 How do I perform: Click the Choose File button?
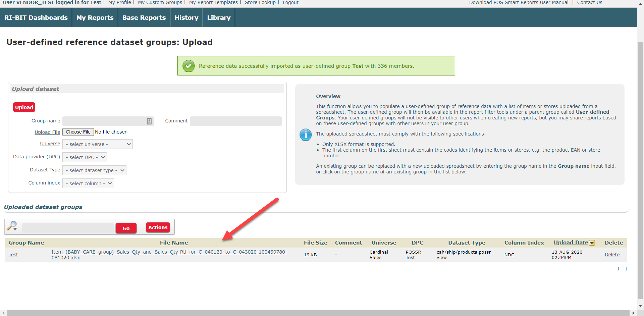(78, 132)
